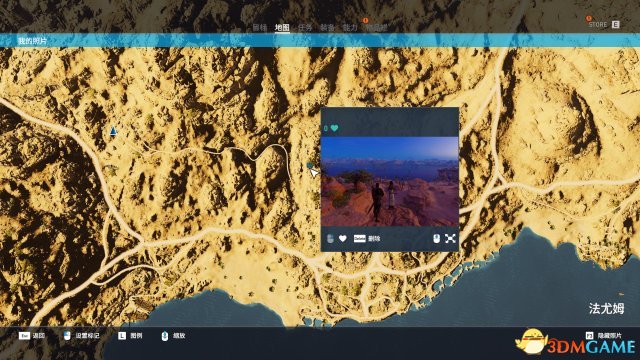Click the zoom (缩放) mouse hint
This screenshot has height=360, width=640.
coord(179,336)
